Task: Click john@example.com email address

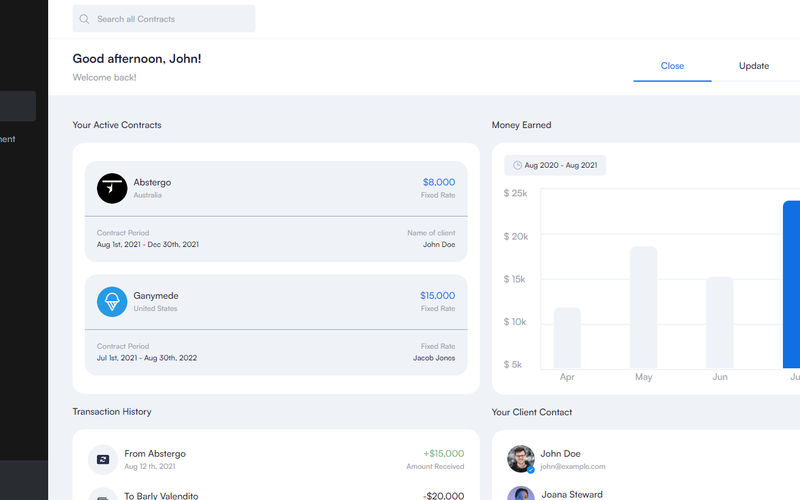Action: tap(573, 466)
